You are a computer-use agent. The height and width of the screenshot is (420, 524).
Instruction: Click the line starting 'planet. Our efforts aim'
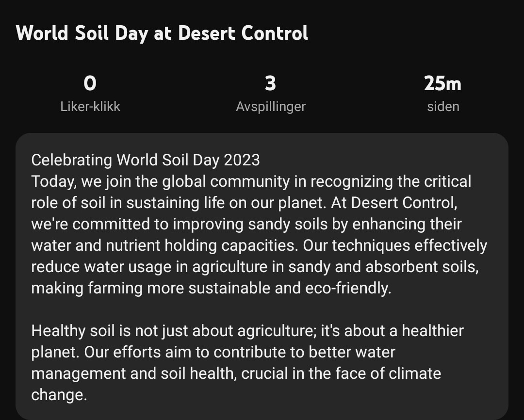[213, 352]
